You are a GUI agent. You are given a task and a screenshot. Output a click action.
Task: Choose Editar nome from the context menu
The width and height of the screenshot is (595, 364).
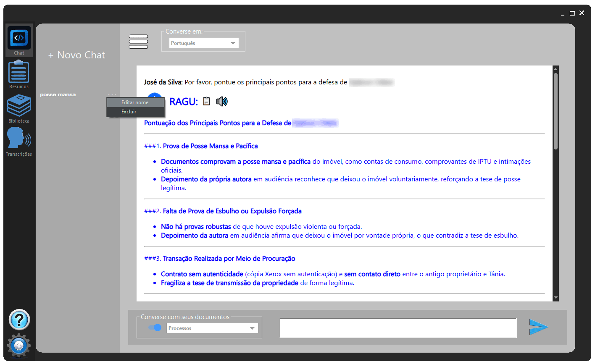click(x=134, y=102)
